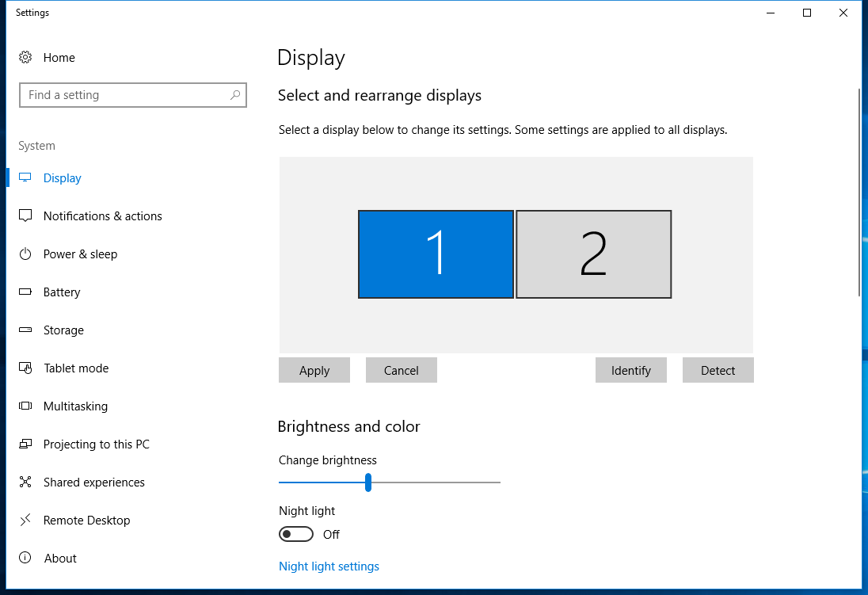Click the Multitasking icon

[25, 406]
